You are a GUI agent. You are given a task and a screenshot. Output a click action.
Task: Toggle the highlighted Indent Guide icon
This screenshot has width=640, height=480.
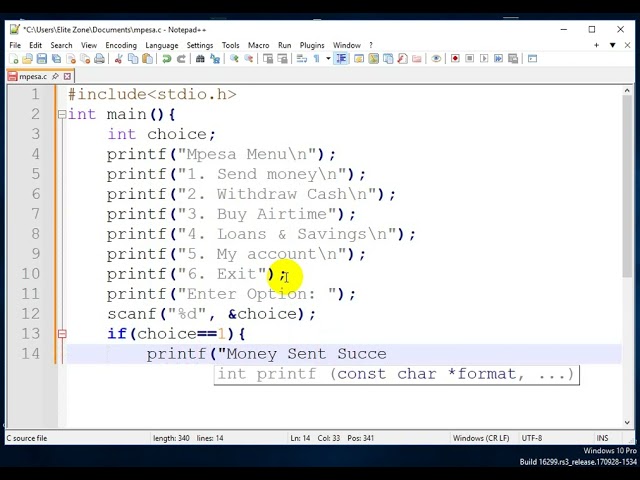click(x=341, y=59)
